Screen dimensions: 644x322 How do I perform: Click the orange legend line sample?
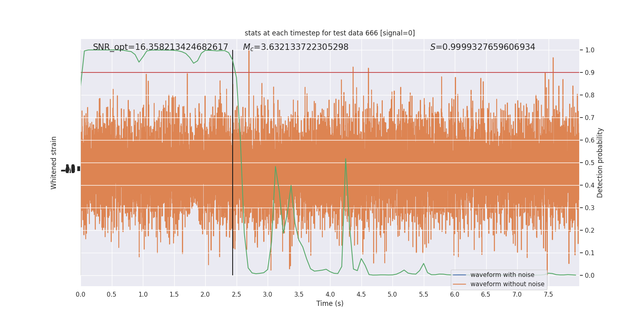point(459,284)
